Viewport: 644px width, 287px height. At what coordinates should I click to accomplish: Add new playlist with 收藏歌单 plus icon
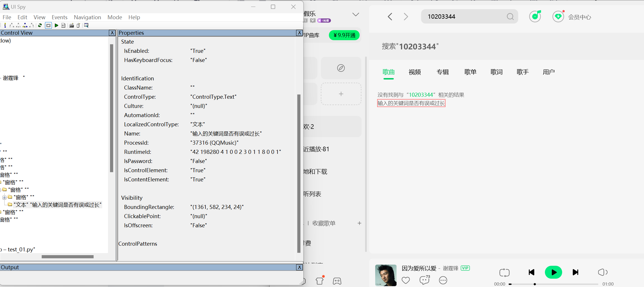click(x=359, y=223)
